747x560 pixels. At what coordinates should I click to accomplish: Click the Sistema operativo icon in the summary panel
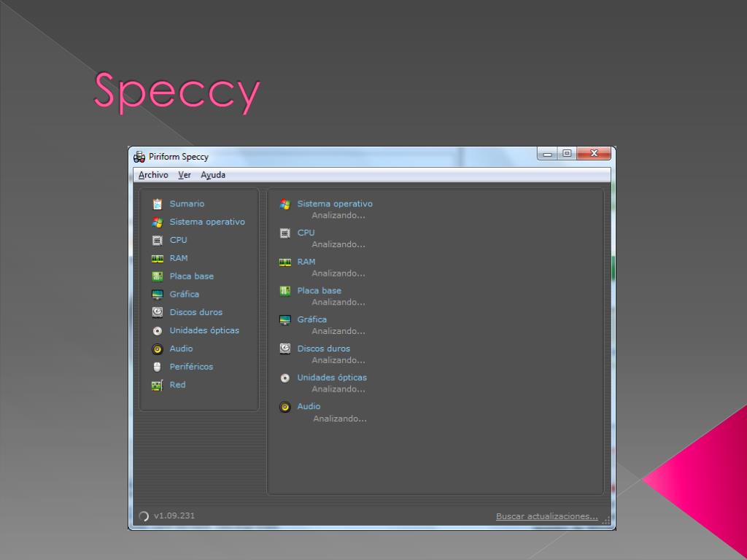tap(285, 204)
